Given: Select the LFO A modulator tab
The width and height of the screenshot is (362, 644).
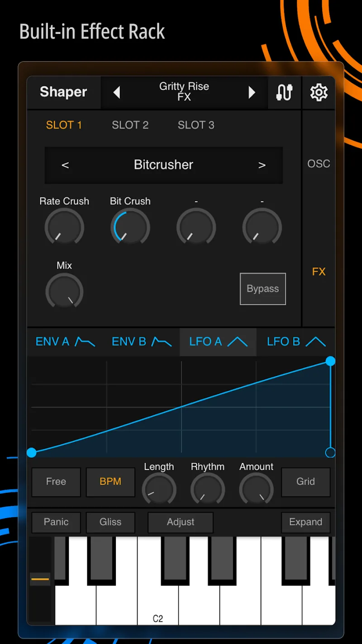Looking at the screenshot, I should 218,341.
